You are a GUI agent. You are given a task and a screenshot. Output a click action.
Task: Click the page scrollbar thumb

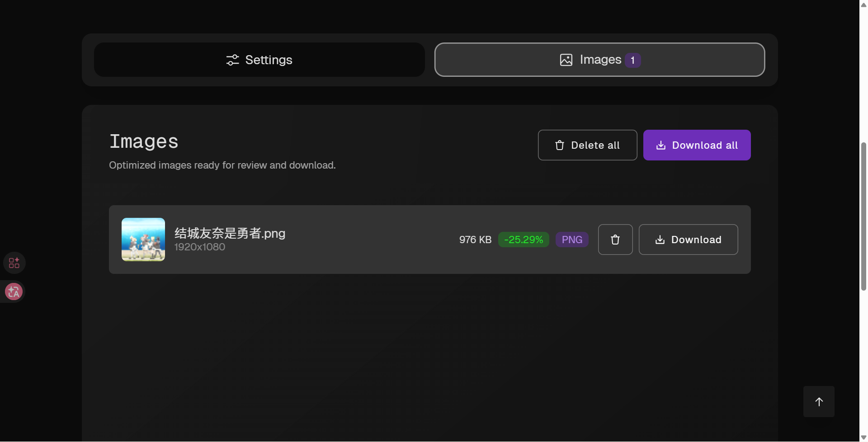[863, 216]
